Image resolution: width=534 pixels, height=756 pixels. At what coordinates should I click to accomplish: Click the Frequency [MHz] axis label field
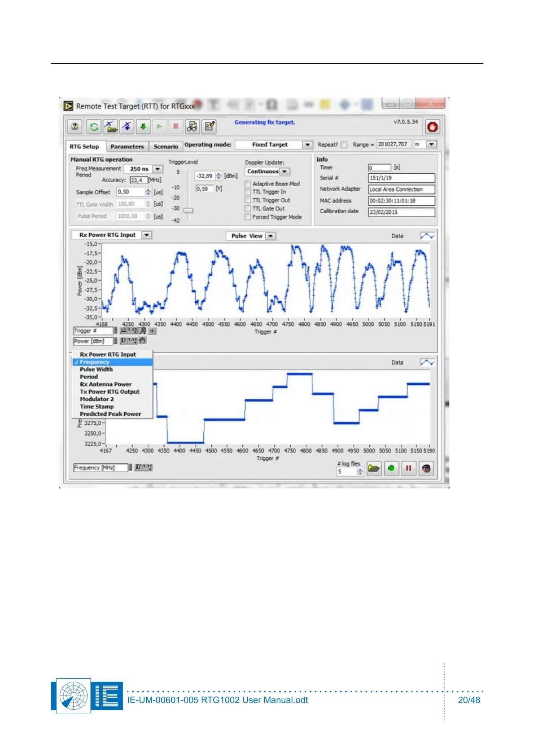tap(101, 467)
